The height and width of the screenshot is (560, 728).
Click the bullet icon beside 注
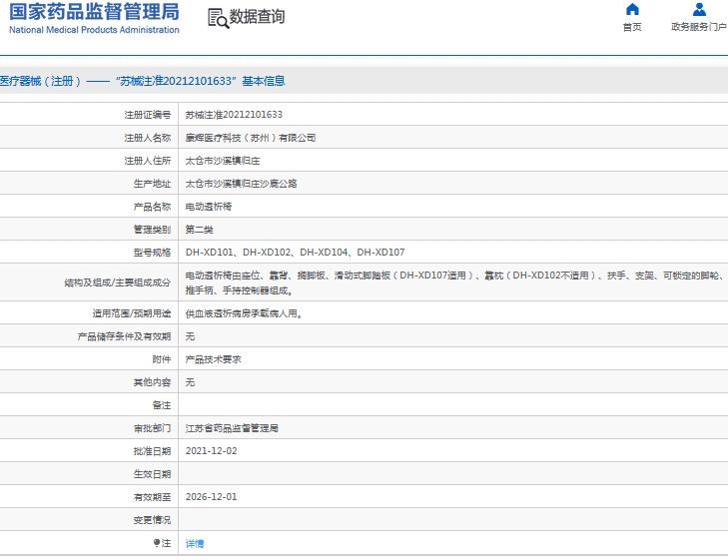click(x=157, y=542)
